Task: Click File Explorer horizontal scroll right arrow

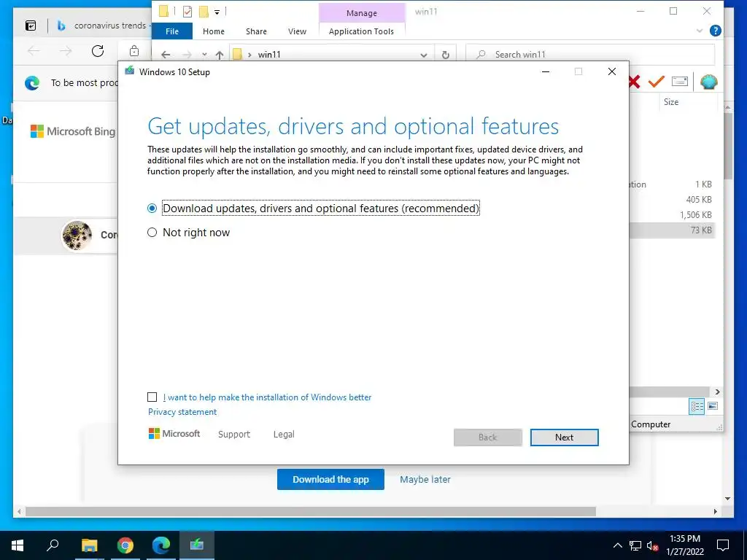Action: [x=718, y=392]
